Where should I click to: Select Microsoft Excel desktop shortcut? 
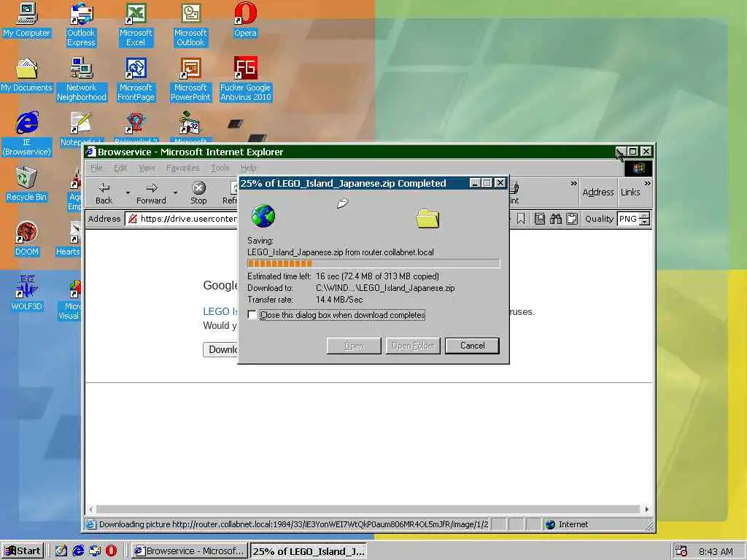click(136, 24)
